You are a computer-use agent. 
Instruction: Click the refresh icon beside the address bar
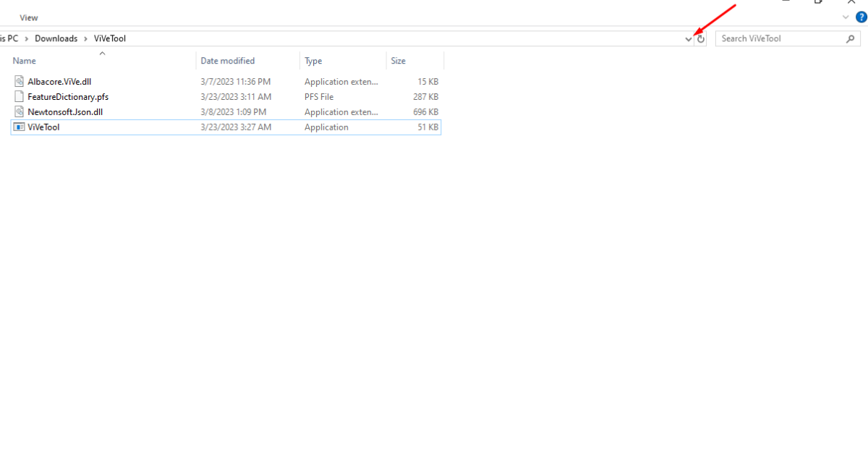point(701,39)
